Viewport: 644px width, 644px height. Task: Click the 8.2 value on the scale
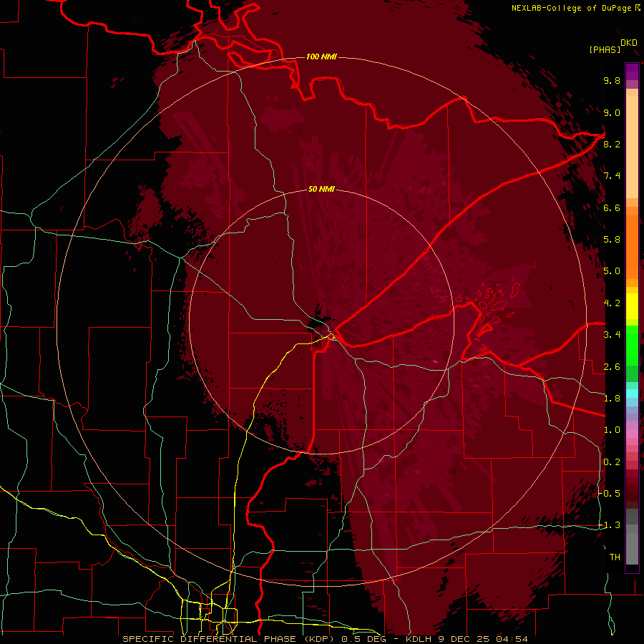612,144
